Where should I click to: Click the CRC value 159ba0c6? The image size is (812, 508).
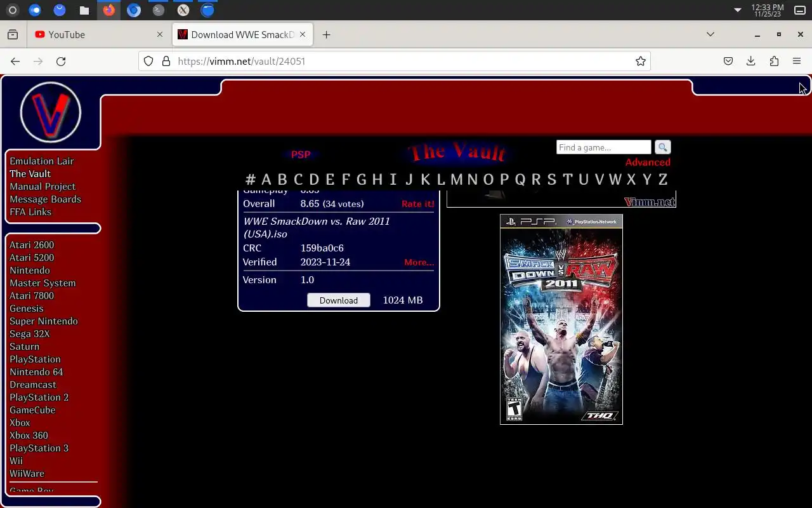[322, 248]
